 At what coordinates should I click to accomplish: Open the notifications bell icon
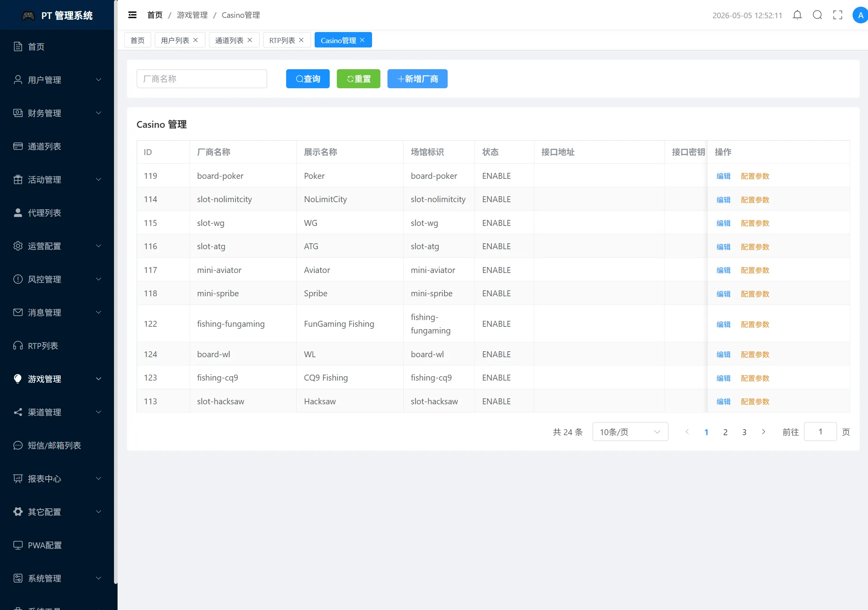click(797, 15)
